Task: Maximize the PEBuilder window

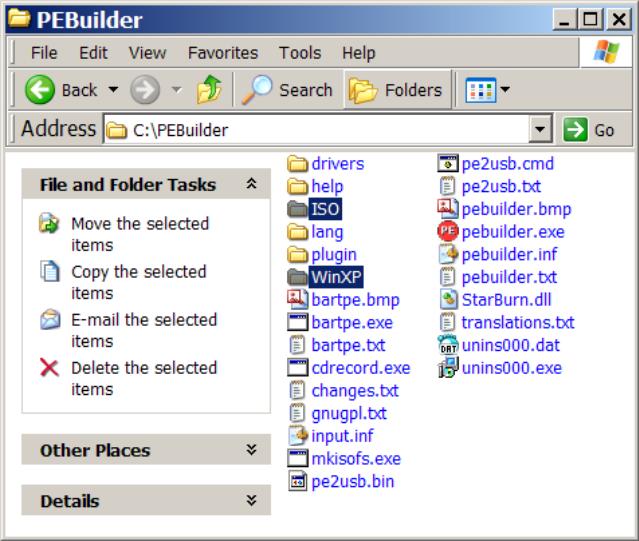Action: pyautogui.click(x=591, y=19)
